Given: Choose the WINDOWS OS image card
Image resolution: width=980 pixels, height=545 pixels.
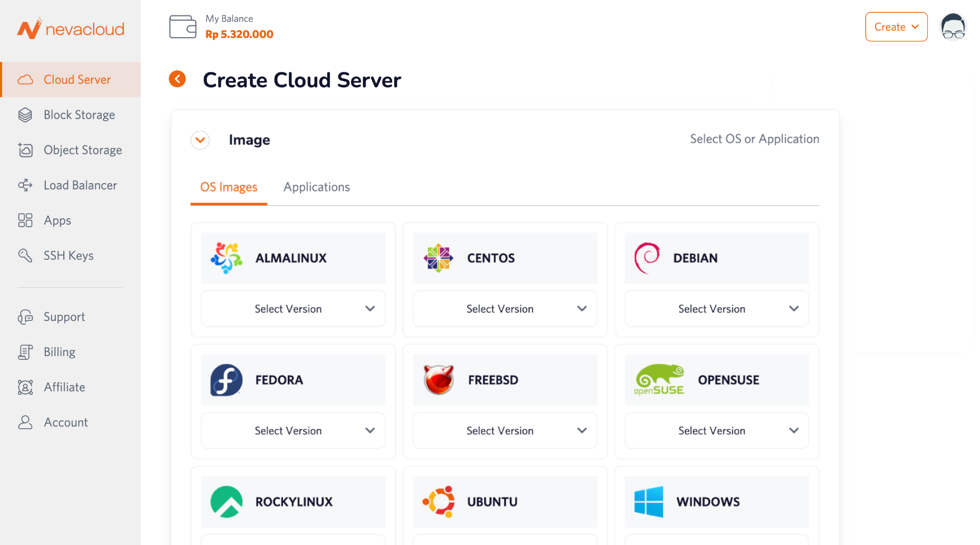Looking at the screenshot, I should [716, 501].
